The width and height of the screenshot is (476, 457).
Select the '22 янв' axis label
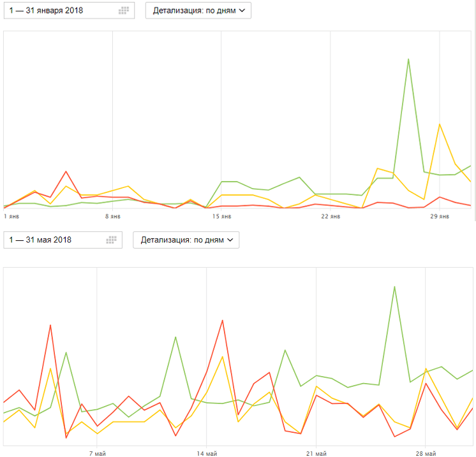coord(331,216)
